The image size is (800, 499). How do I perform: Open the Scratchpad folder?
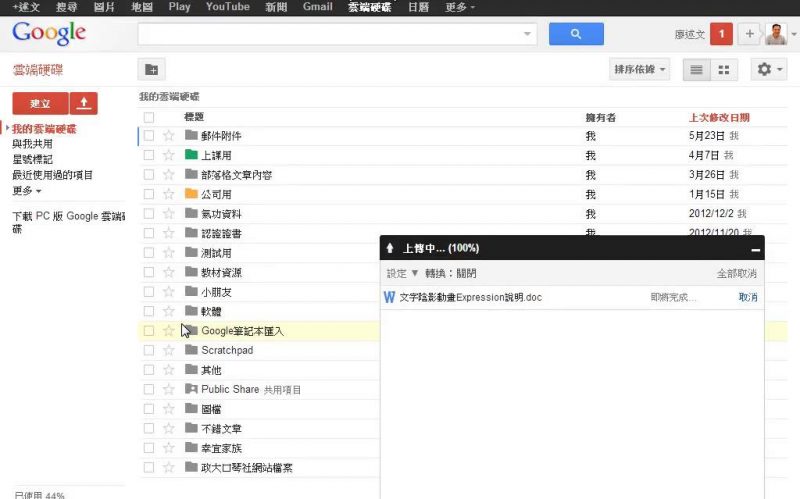point(227,350)
